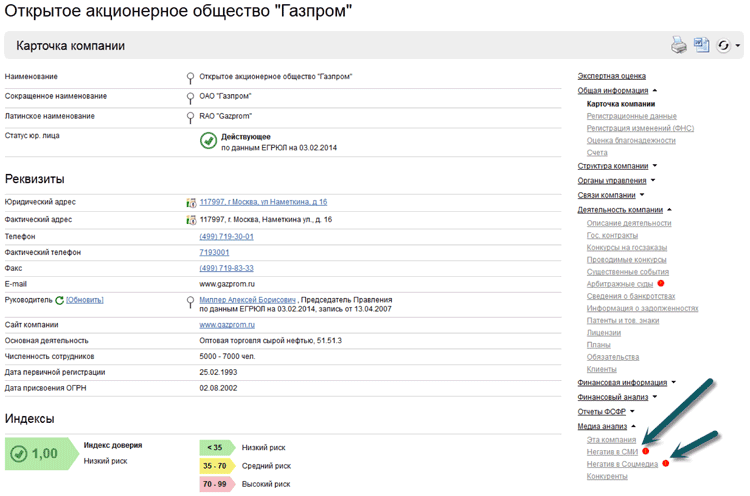Expand Органы управления section arrow
Viewport: 750px width, 496px height.
coord(653,180)
